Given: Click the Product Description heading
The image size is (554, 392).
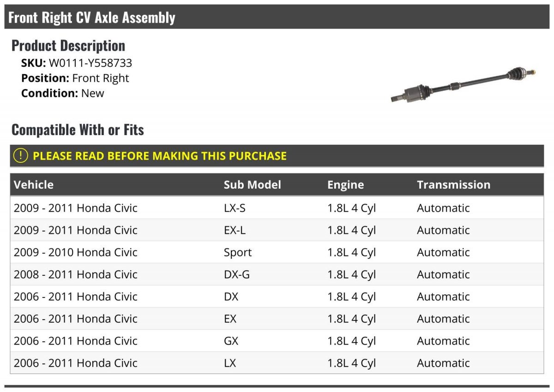Looking at the screenshot, I should click(68, 45).
